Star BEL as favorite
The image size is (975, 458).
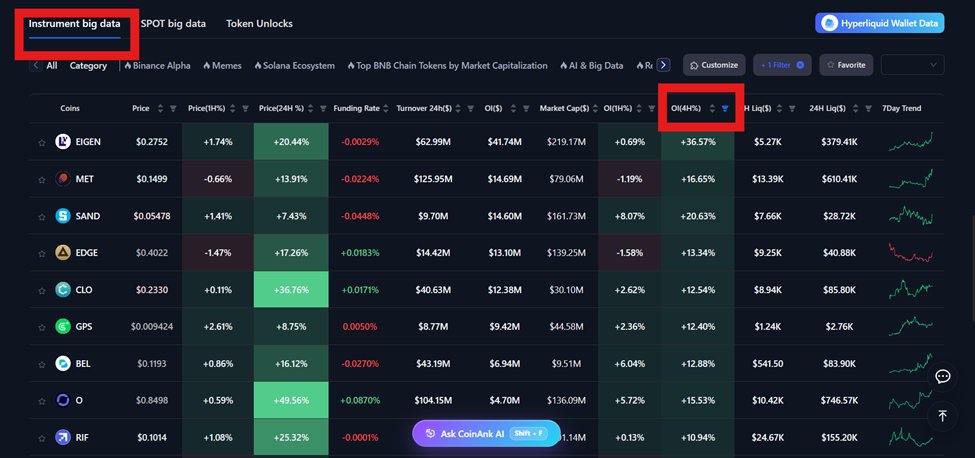pyautogui.click(x=42, y=364)
